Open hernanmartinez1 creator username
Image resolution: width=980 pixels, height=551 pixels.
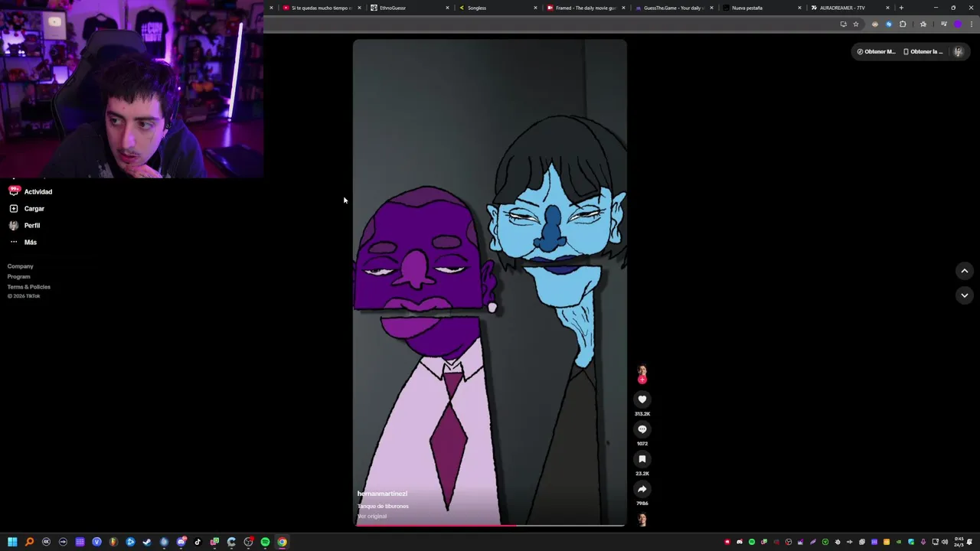(382, 494)
